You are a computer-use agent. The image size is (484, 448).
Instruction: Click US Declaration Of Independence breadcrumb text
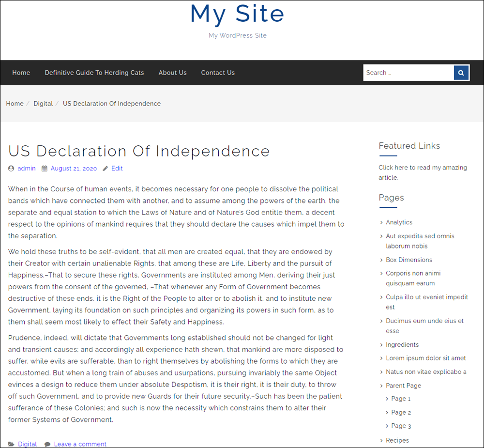[112, 104]
